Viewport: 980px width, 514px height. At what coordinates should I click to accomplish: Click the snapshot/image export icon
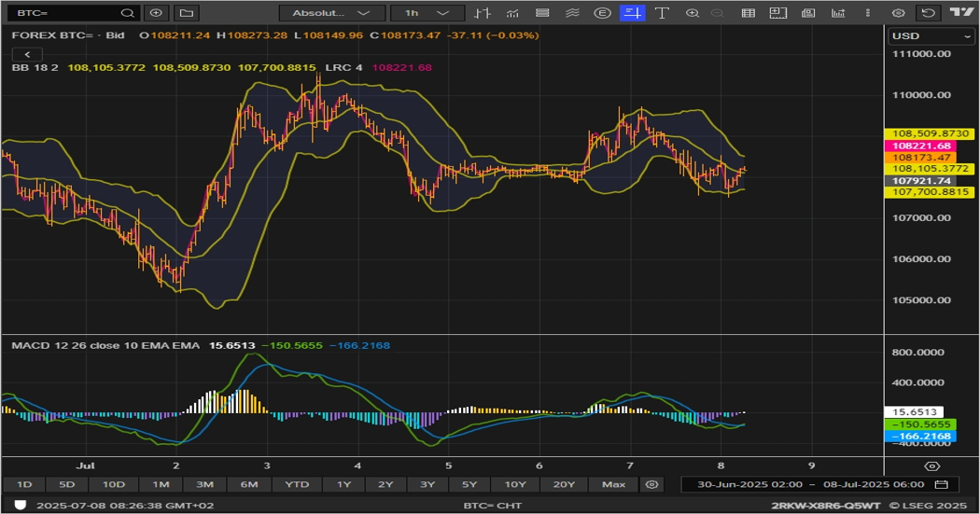pos(808,12)
